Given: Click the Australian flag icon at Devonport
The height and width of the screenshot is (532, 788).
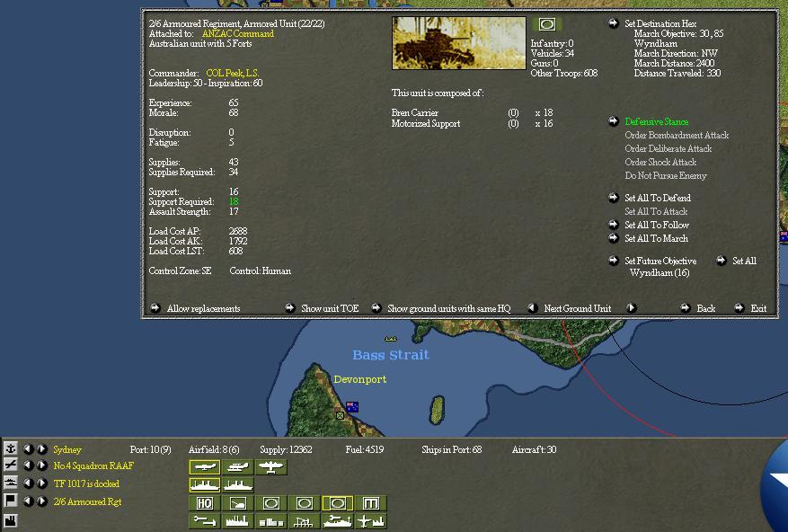Looking at the screenshot, I should tap(352, 407).
